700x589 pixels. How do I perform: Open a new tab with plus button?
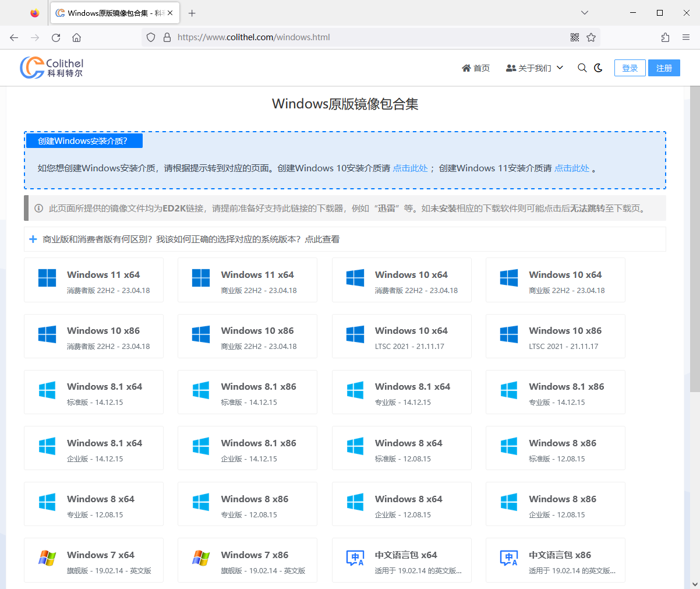coord(192,13)
